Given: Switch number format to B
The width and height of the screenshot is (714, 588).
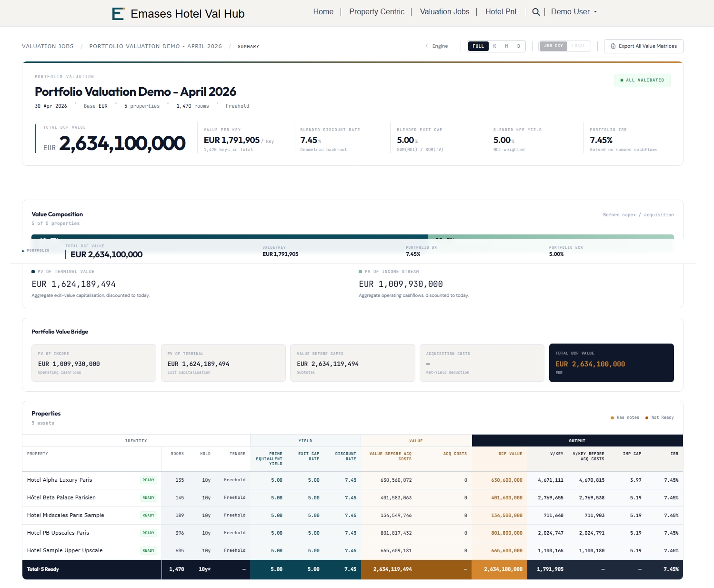Looking at the screenshot, I should point(518,46).
